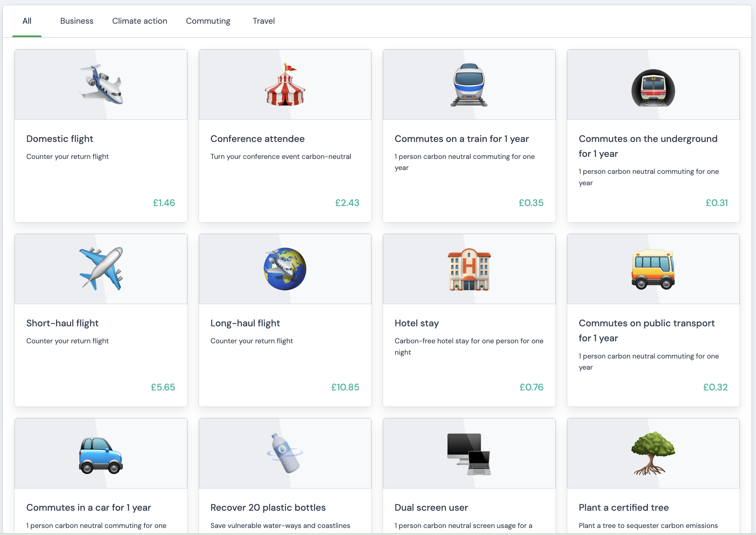This screenshot has width=756, height=535.
Task: Click the £2.43 conference price
Action: [347, 203]
